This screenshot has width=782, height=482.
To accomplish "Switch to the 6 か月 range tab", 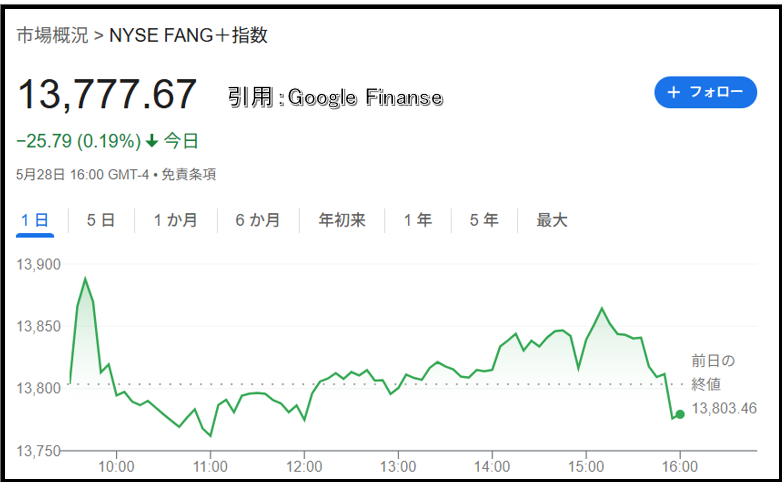I will tap(258, 220).
